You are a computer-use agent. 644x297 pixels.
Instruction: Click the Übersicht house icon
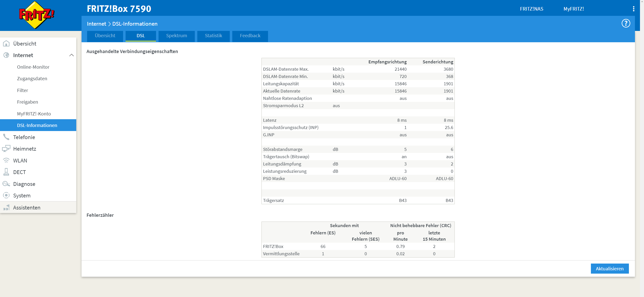6,44
